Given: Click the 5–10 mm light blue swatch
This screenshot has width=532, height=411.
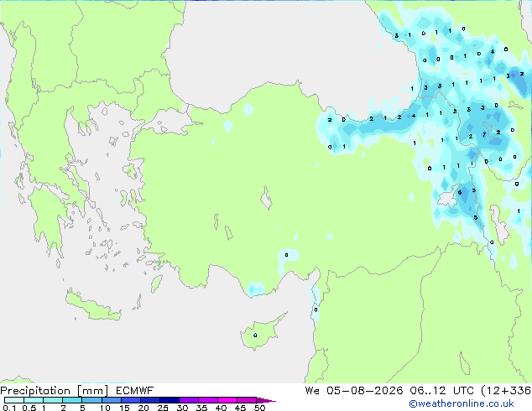Looking at the screenshot, I should click(x=91, y=400).
